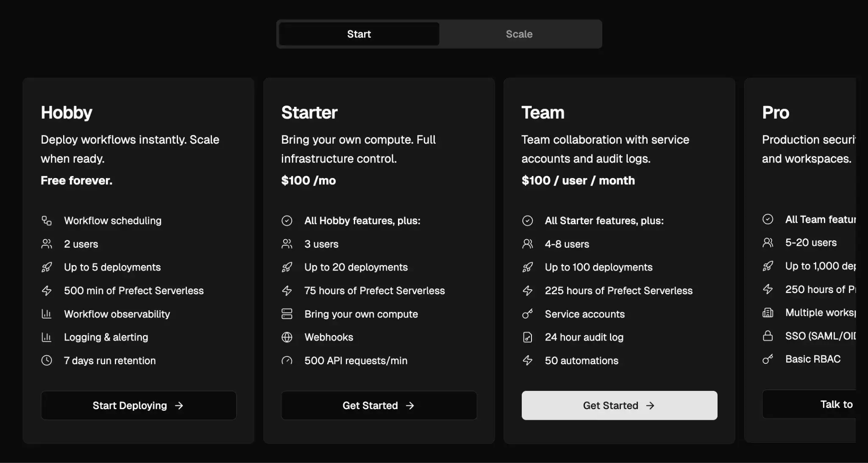
Task: Click lock icon beside SSO feature
Action: [768, 336]
